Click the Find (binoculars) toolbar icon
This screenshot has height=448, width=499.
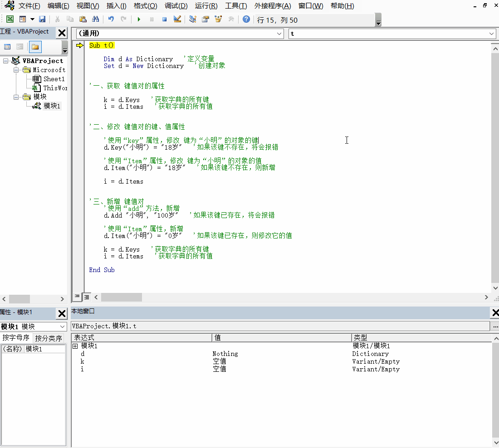[x=96, y=19]
